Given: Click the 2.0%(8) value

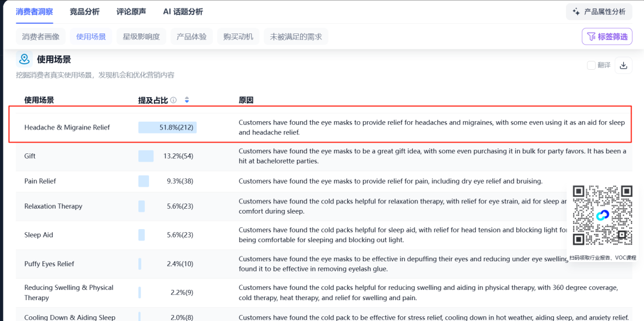Looking at the screenshot, I should coord(182,317).
